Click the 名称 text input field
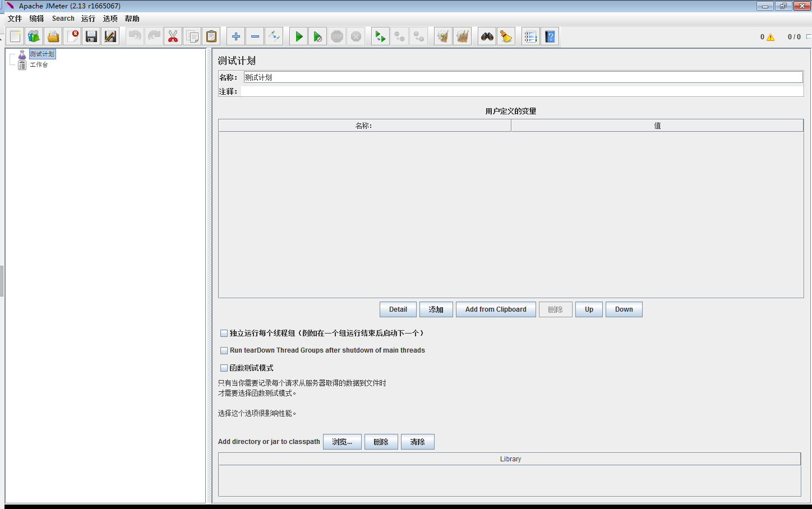812x509 pixels. point(523,77)
